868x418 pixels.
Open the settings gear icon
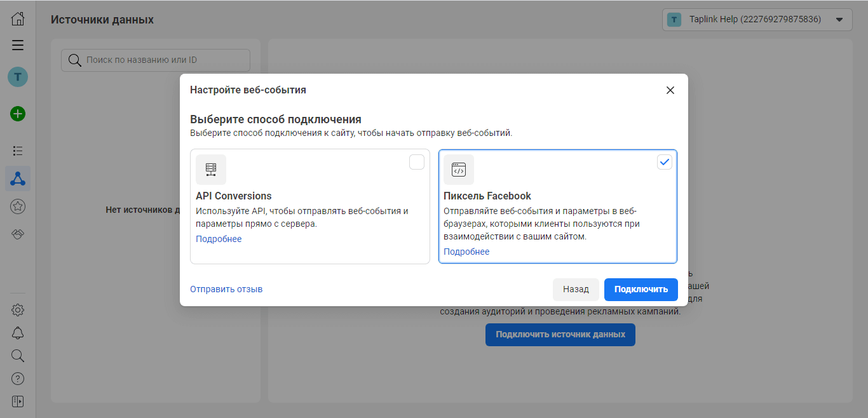pos(18,310)
